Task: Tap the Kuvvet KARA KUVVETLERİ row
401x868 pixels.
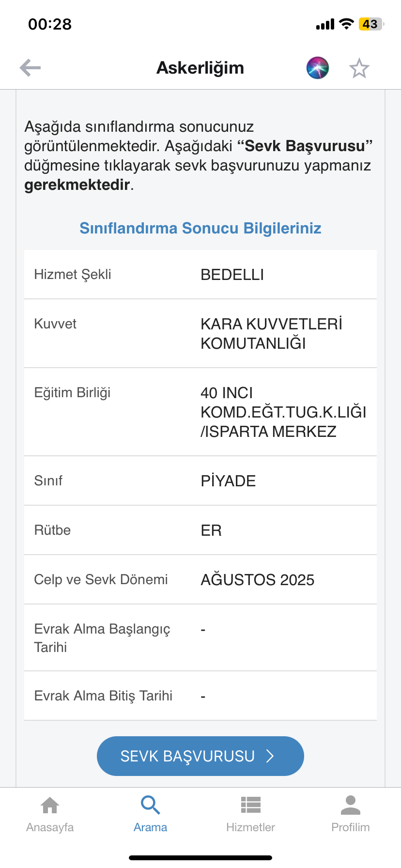Action: point(200,334)
